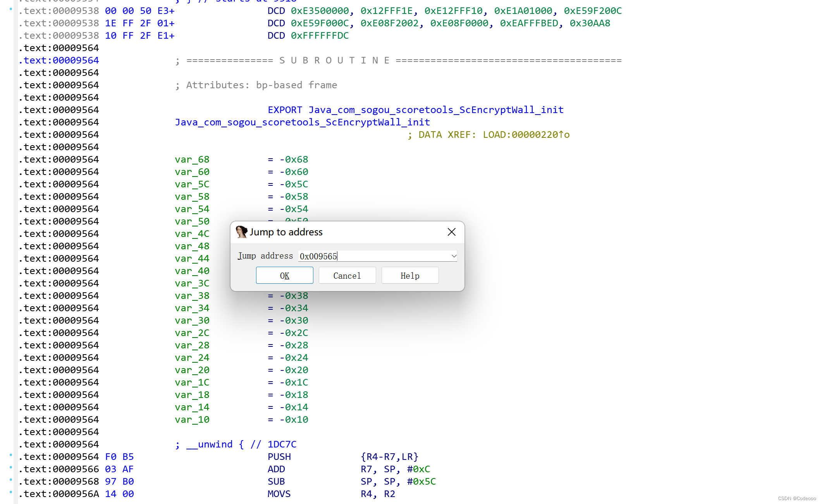The image size is (822, 504).
Task: Click the __unwind comment line
Action: 236,444
